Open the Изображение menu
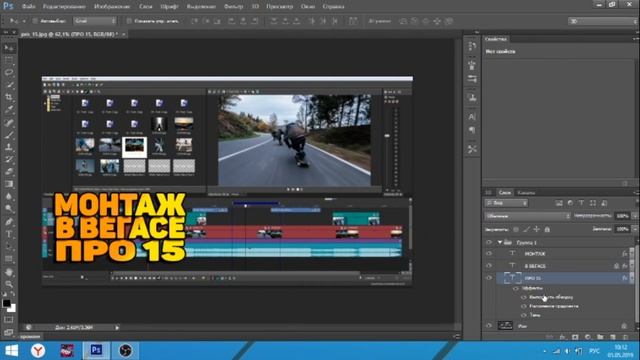 112,7
